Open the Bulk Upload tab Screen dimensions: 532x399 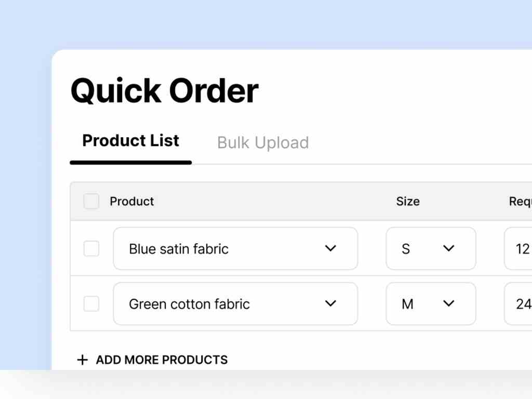(263, 142)
